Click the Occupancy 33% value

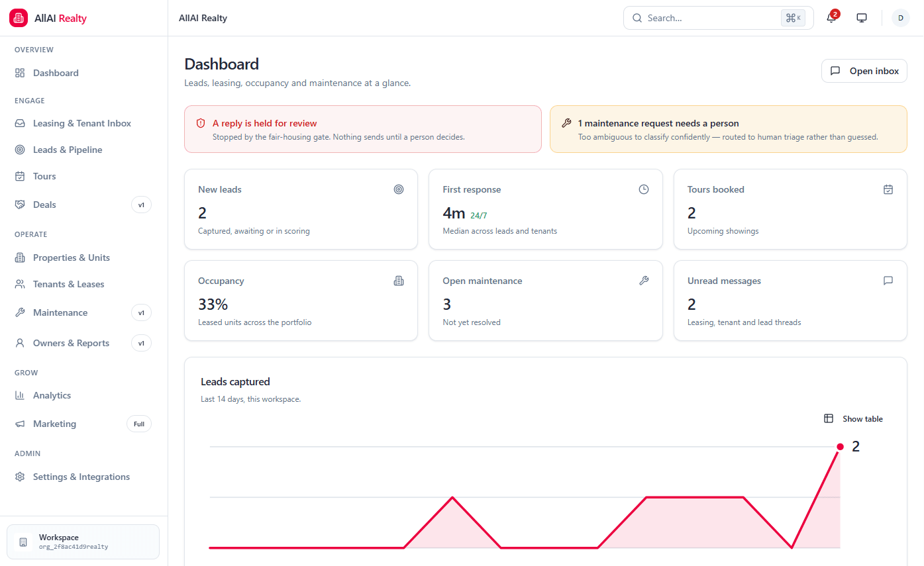tap(213, 305)
